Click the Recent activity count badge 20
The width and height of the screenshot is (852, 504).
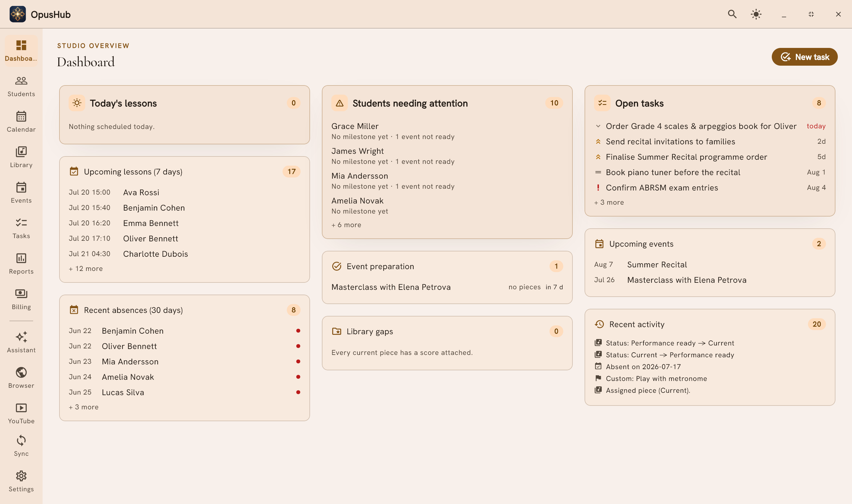[x=817, y=324]
